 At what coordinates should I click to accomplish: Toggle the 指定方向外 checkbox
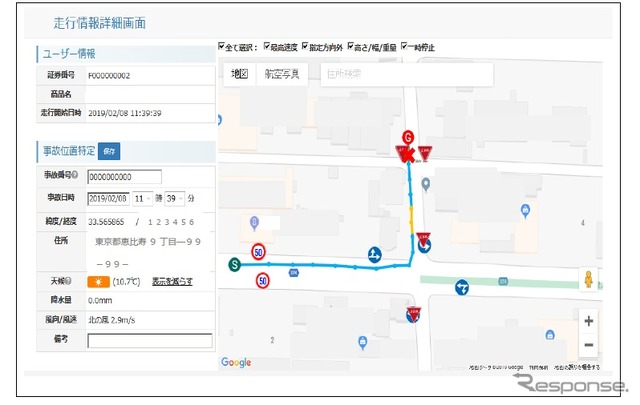click(x=305, y=46)
